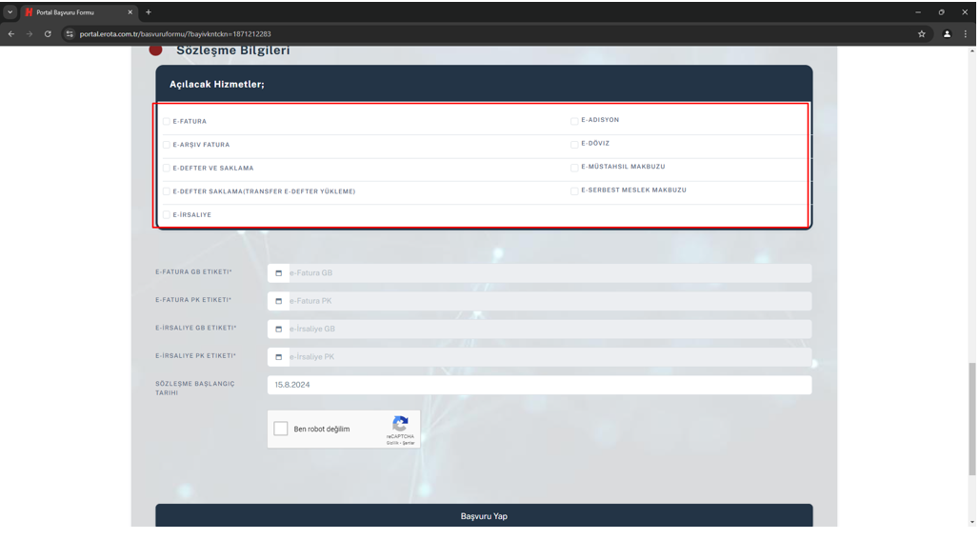
Task: Click the site info icon in address bar
Action: (x=70, y=34)
